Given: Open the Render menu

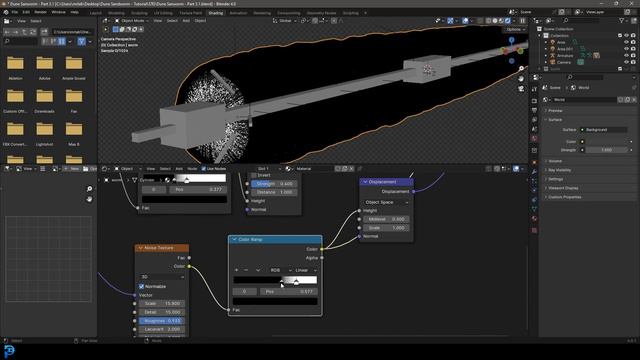Looking at the screenshot, I should (40, 12).
